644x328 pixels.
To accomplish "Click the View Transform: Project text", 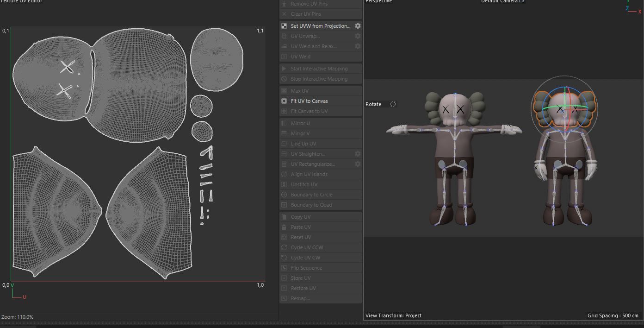I will [393, 315].
